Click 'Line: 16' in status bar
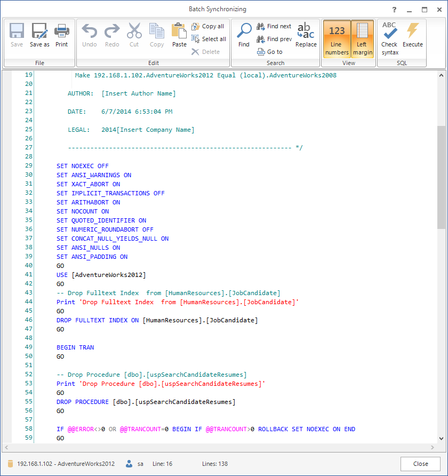This screenshot has height=476, width=448. [162, 464]
